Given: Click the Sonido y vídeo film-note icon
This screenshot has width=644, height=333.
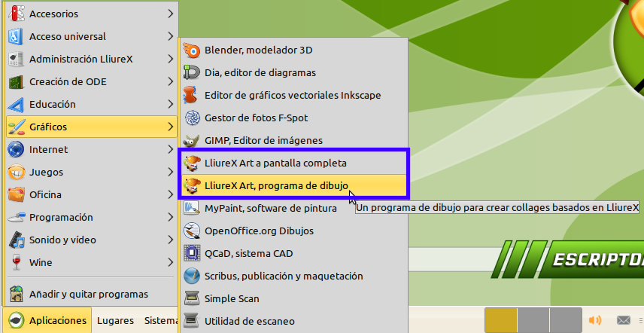Looking at the screenshot, I should click(17, 240).
